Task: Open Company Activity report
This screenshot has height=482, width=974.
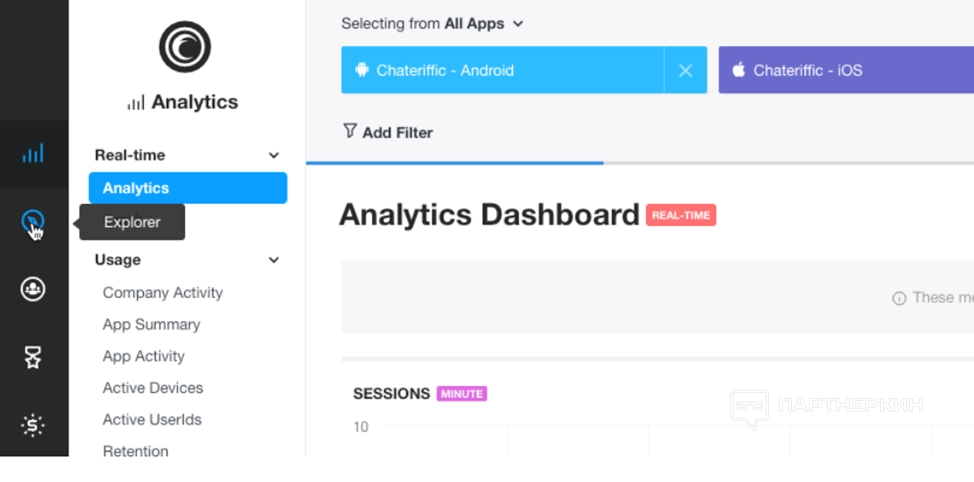Action: tap(162, 293)
